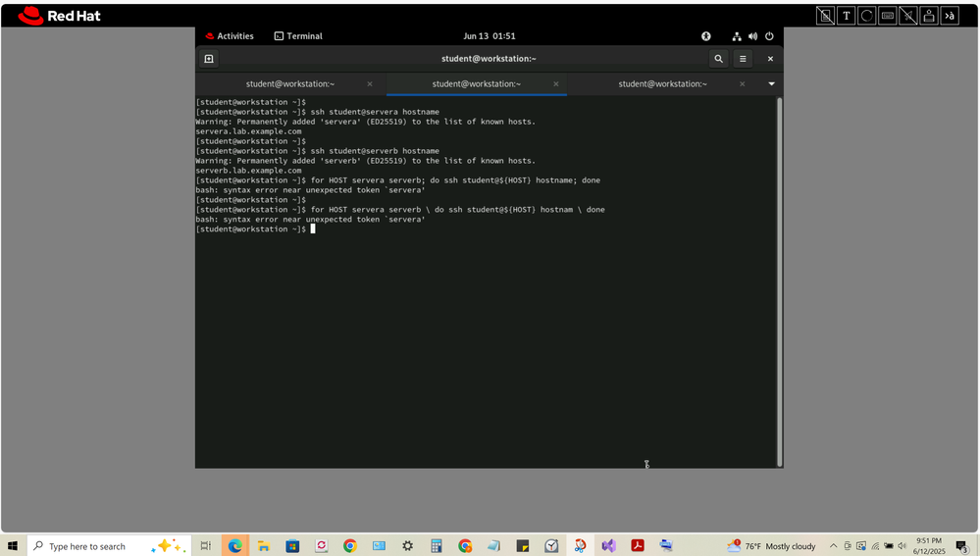Open the Activities overview
The height and width of the screenshot is (556, 980).
(230, 36)
